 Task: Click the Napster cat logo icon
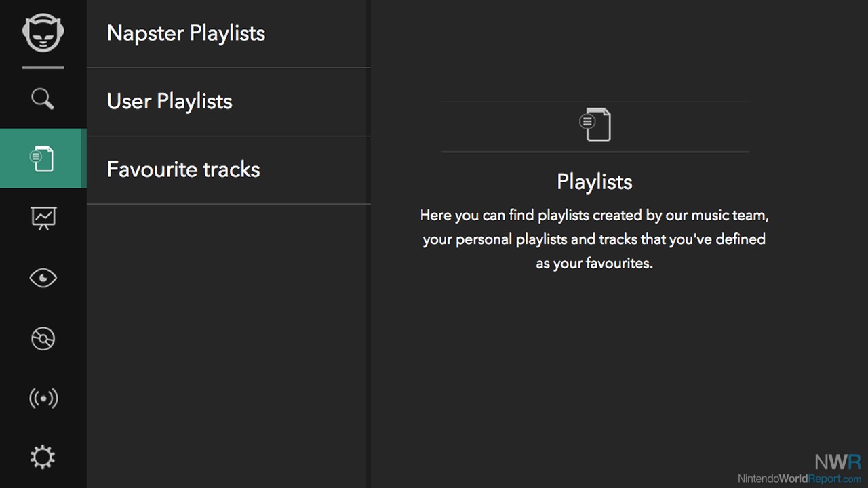pyautogui.click(x=43, y=33)
